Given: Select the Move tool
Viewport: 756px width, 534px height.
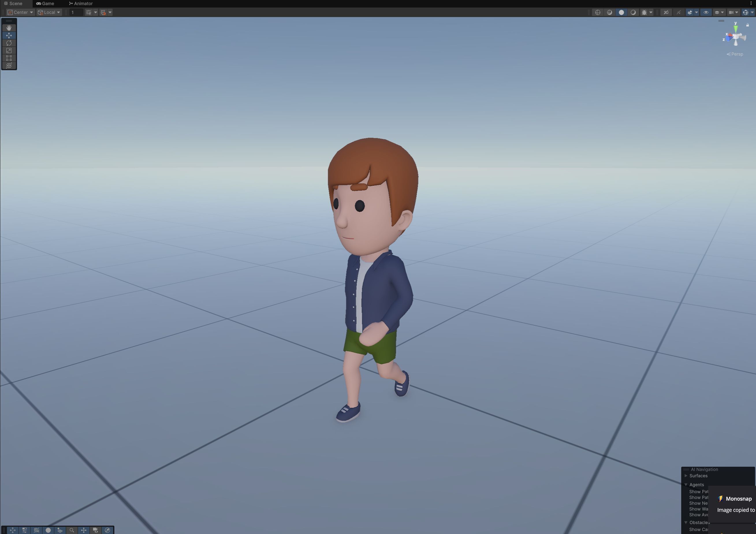Looking at the screenshot, I should coord(9,35).
